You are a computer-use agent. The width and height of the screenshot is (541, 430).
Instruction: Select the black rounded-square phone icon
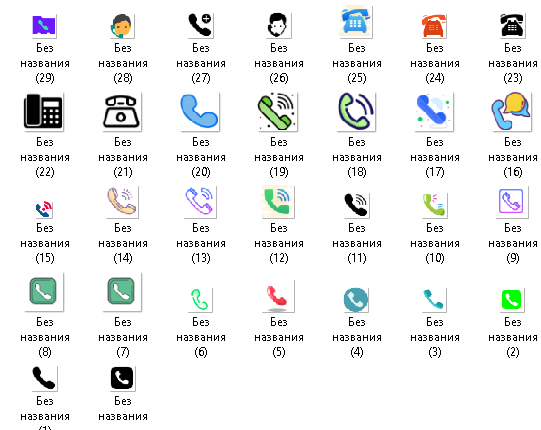coord(122,379)
